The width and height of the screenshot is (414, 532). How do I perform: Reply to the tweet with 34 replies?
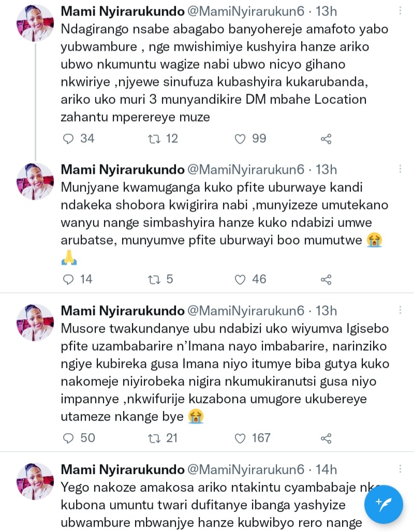point(69,139)
